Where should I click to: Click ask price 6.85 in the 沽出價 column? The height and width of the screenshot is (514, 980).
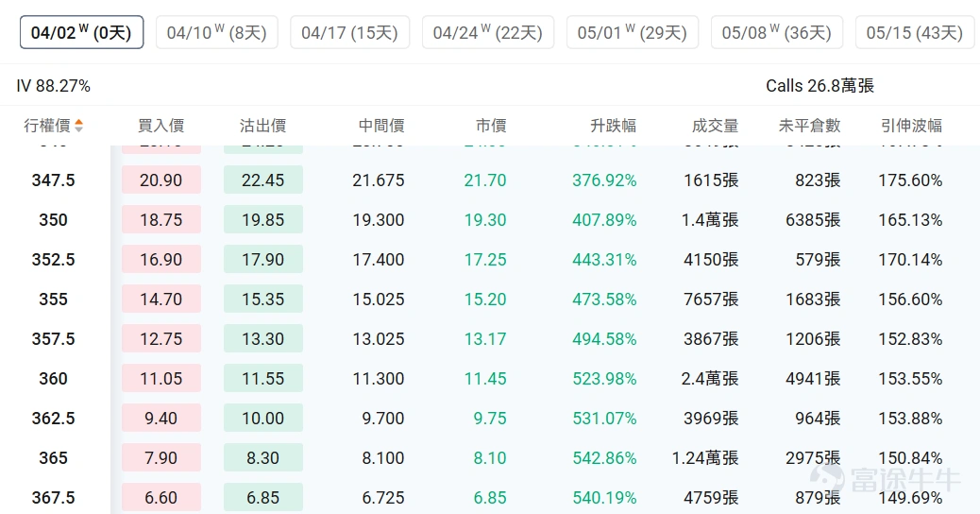(263, 498)
